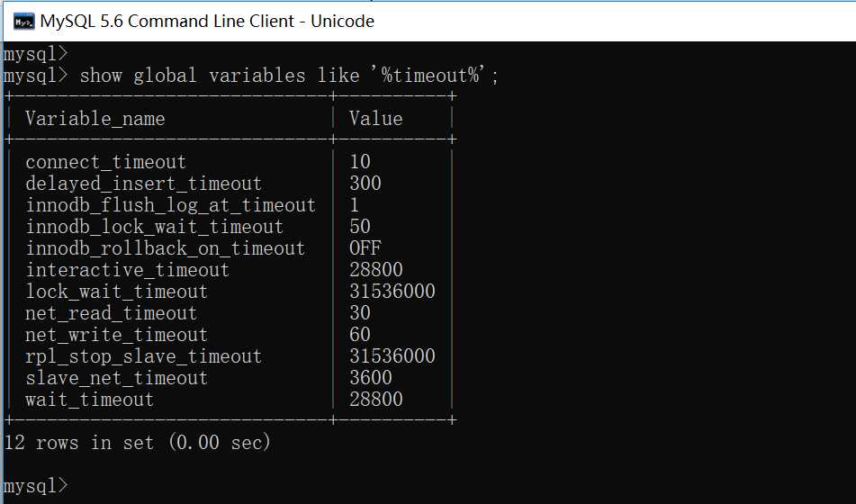The width and height of the screenshot is (856, 504).
Task: Click the lock_wait_timeout value 31536000
Action: point(392,291)
